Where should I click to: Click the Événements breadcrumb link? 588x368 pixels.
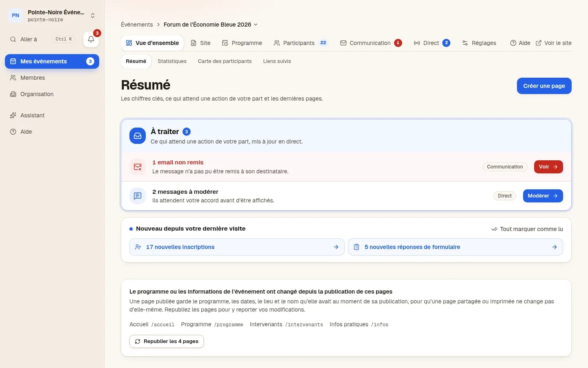137,25
